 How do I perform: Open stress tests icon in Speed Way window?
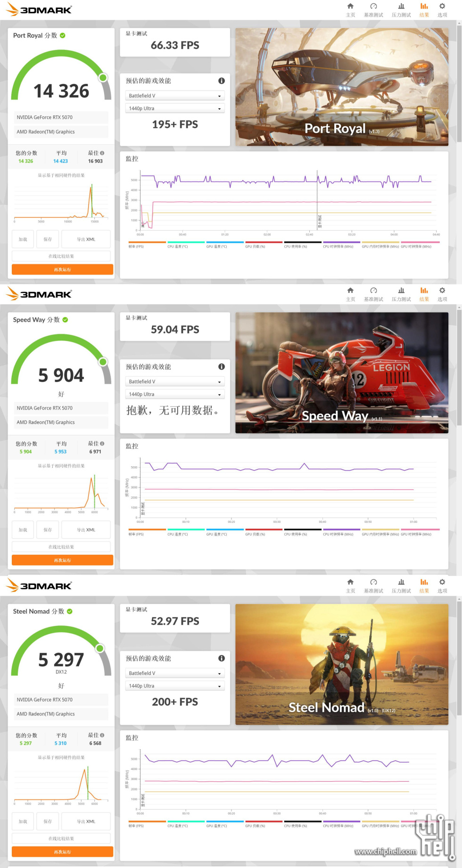401,291
